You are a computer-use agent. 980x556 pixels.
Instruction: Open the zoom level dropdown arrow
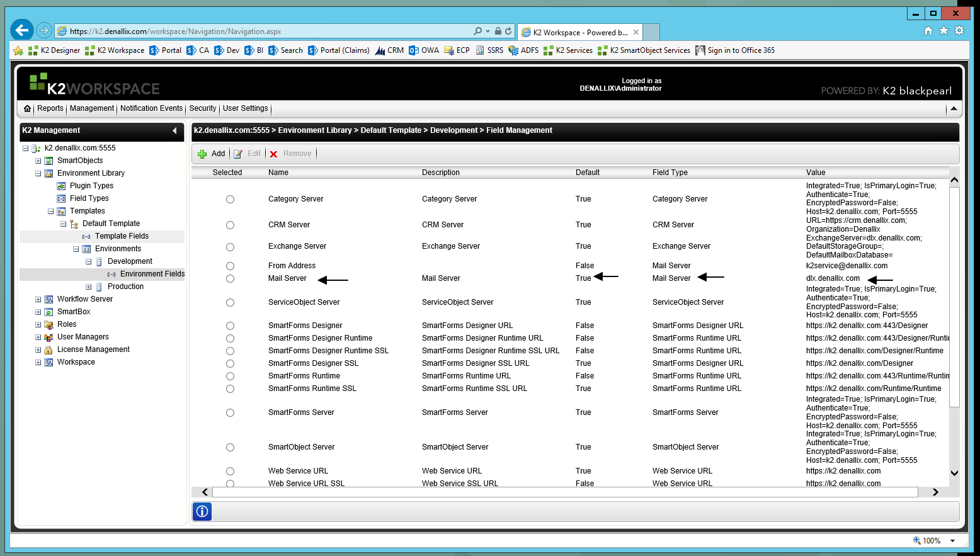click(x=952, y=541)
